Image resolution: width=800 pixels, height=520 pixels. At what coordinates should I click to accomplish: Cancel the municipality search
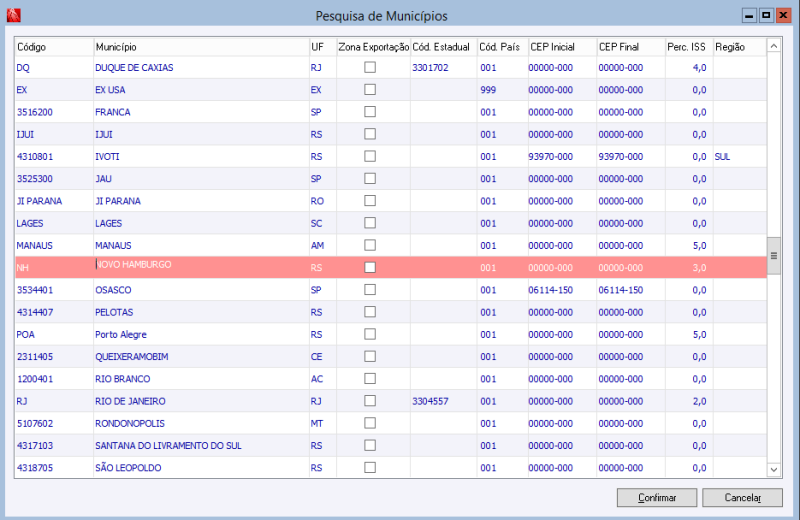pos(742,498)
